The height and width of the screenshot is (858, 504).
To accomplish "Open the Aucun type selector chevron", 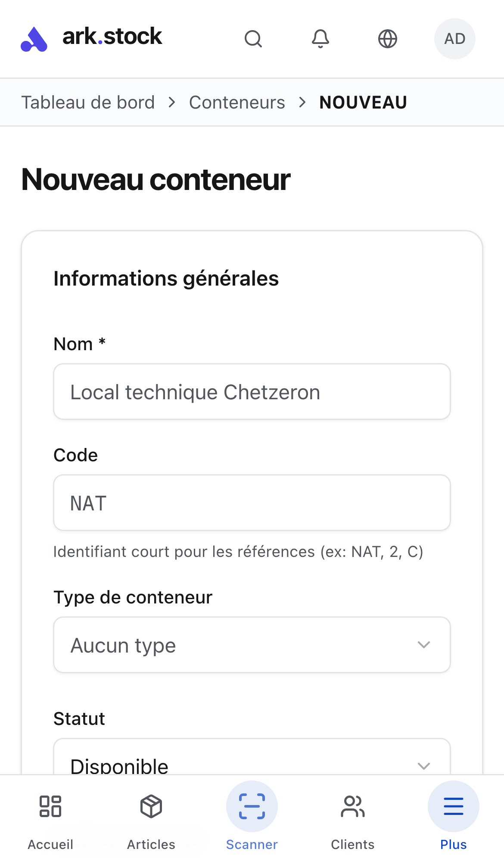I will [x=424, y=644].
